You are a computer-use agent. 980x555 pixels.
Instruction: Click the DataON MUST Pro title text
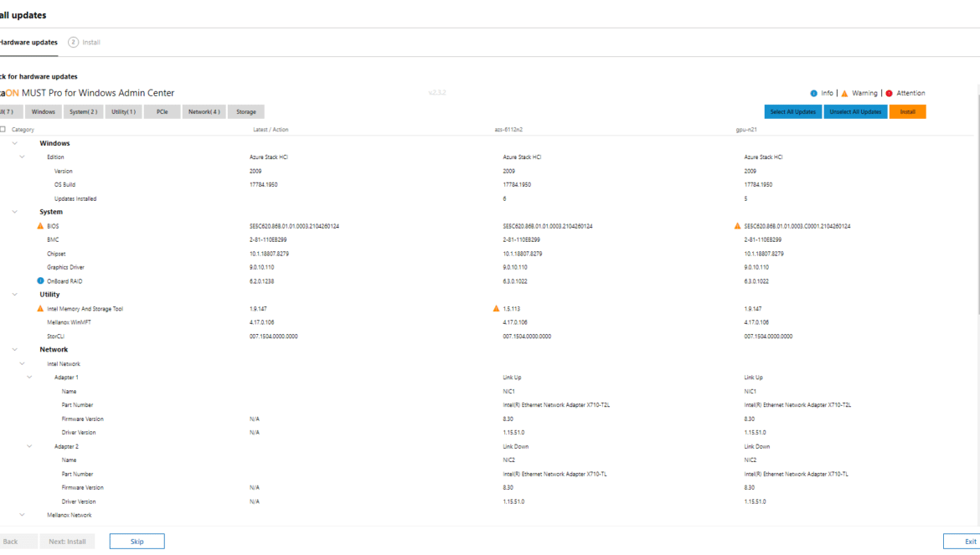(x=87, y=93)
